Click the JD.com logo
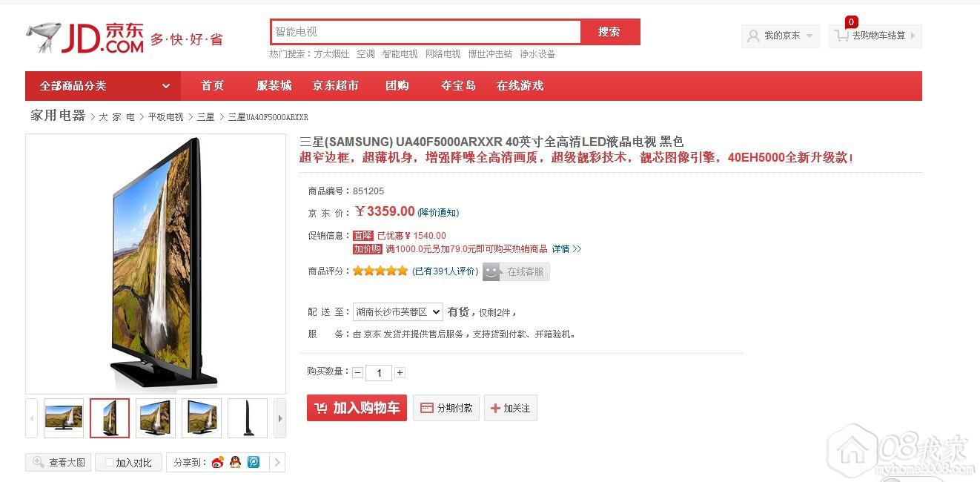The width and height of the screenshot is (980, 482). [85, 37]
